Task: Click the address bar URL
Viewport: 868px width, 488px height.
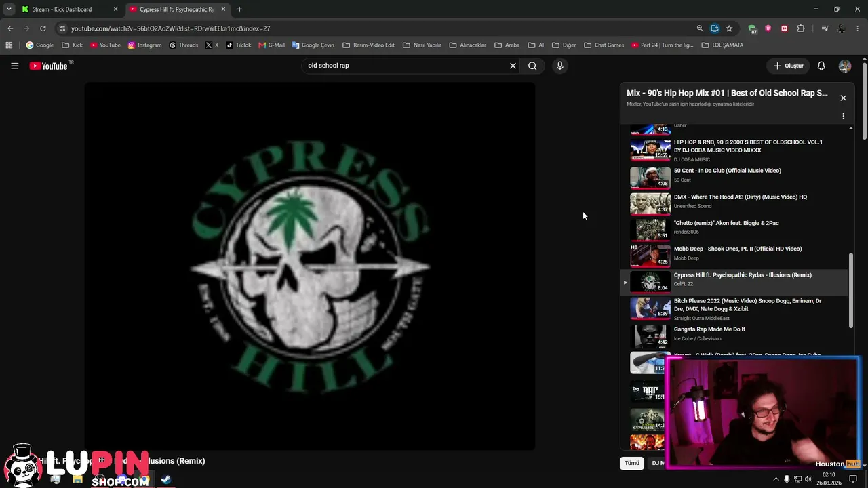Action: 171,28
